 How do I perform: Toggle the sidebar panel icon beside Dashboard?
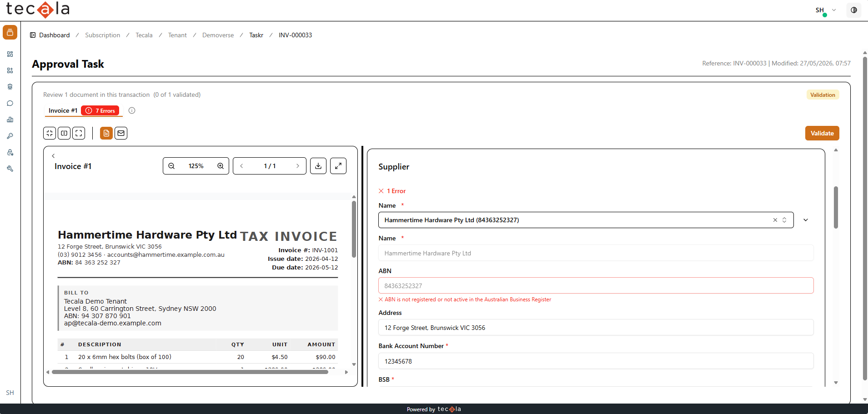pos(33,35)
